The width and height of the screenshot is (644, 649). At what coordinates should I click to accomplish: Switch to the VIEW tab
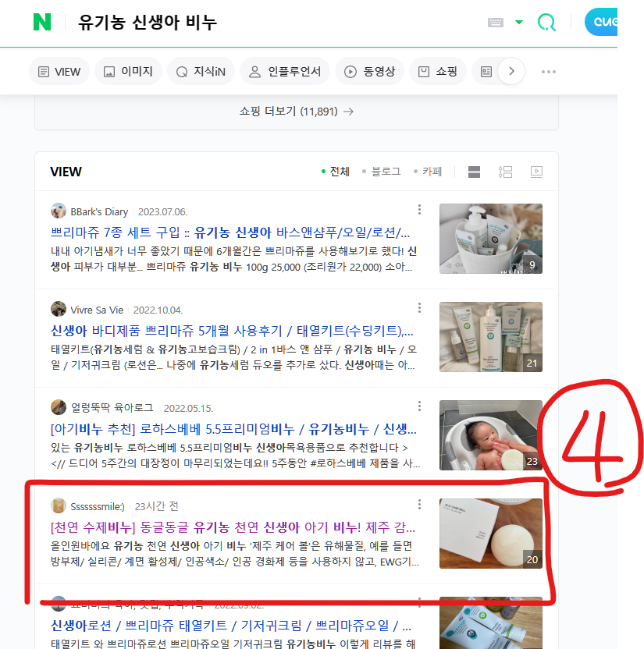click(x=59, y=72)
